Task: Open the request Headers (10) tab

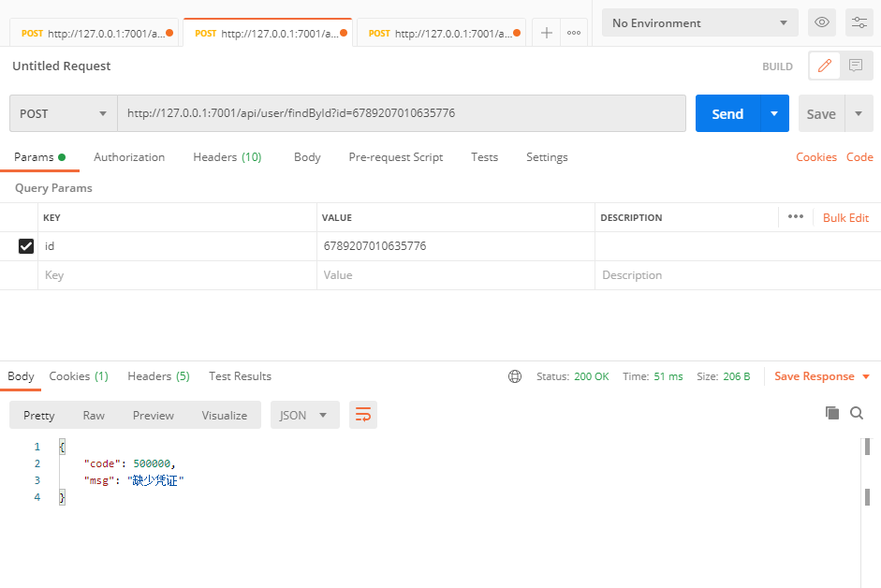Action: [x=227, y=157]
